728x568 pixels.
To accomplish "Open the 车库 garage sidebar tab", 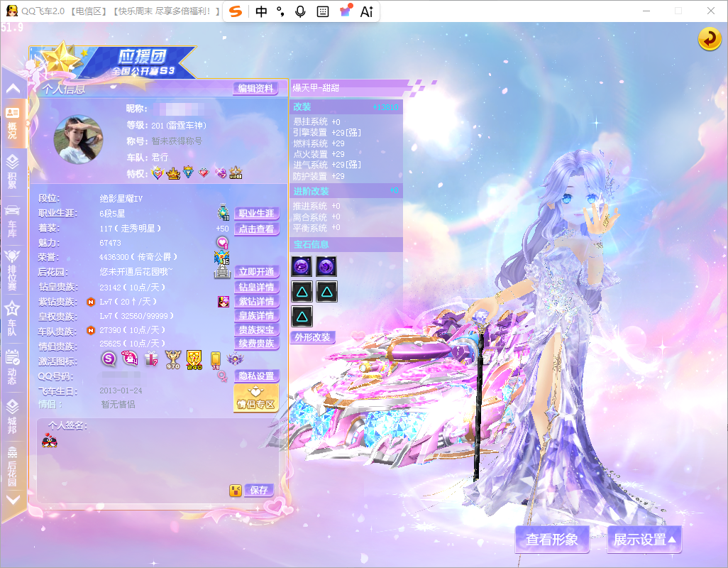I will tap(13, 221).
